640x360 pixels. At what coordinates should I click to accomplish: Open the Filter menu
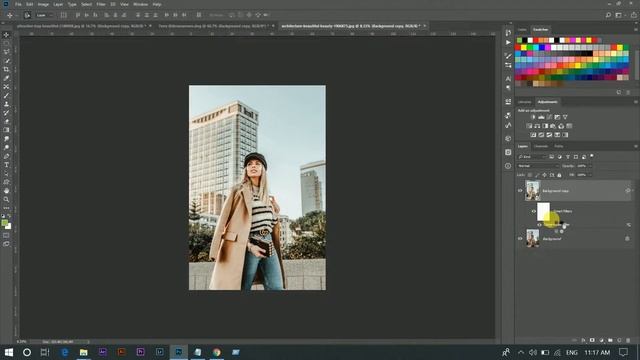pos(101,4)
